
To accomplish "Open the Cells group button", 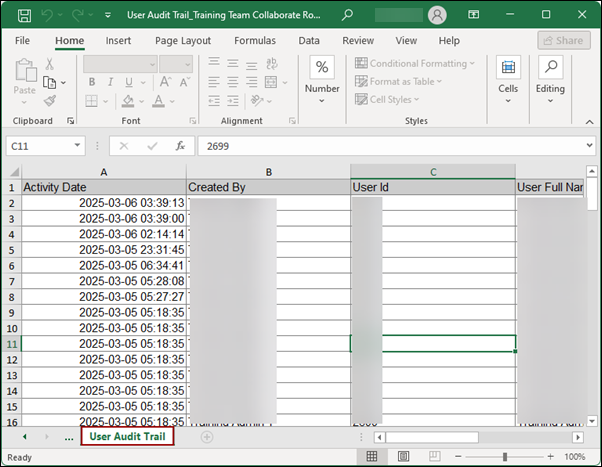I will (x=508, y=77).
